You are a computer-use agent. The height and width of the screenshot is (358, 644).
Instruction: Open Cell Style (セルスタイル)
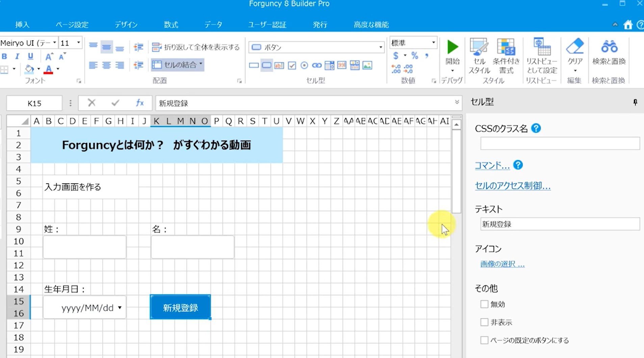[479, 56]
